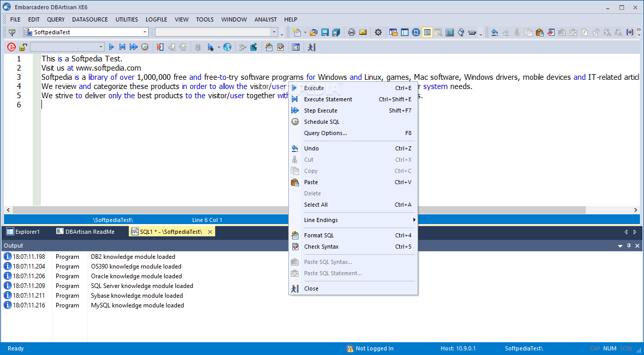Click the 'Line 6 Col 1' status text
The height and width of the screenshot is (355, 644).
(207, 220)
